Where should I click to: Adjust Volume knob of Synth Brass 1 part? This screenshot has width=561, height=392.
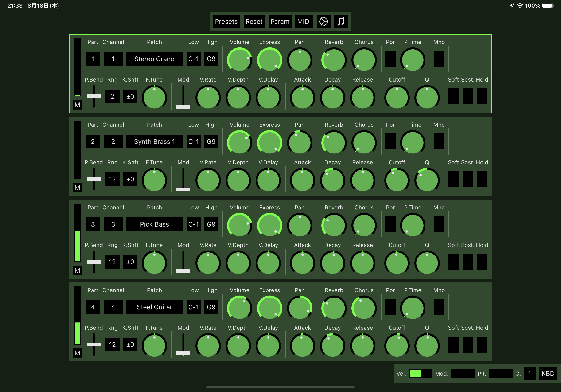[x=239, y=142]
